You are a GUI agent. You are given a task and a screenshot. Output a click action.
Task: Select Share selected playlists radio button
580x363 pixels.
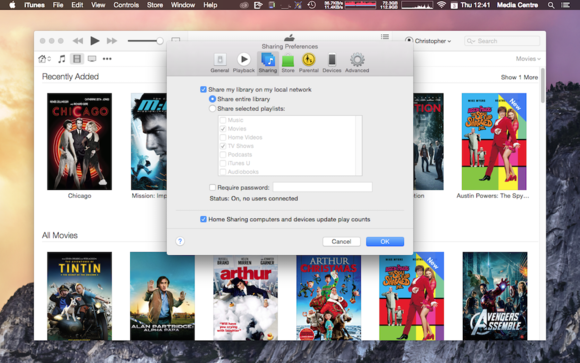[x=212, y=109]
